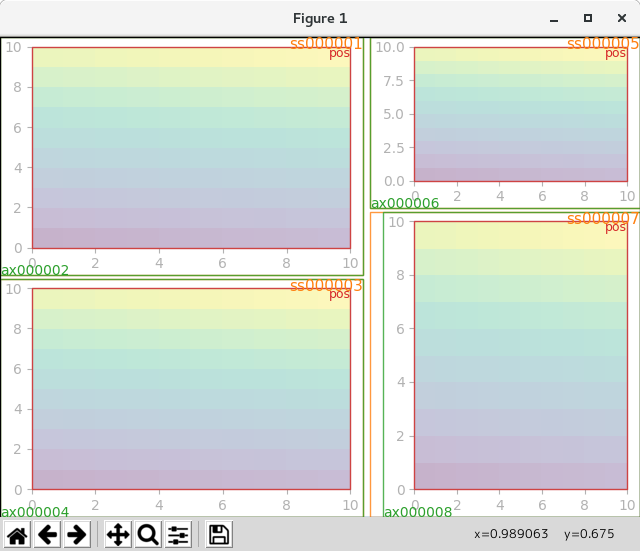Click the red pos label under ss000001
Viewport: 640px width, 551px height.
(x=339, y=53)
